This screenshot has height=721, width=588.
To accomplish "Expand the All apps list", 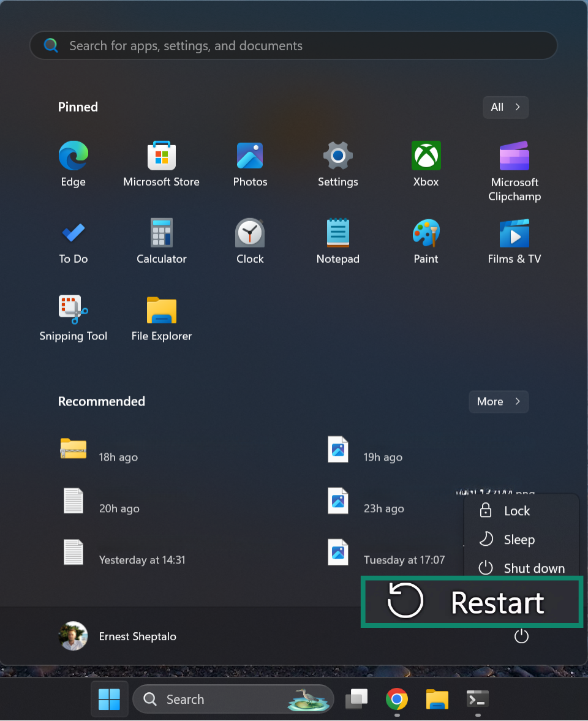I will click(505, 107).
